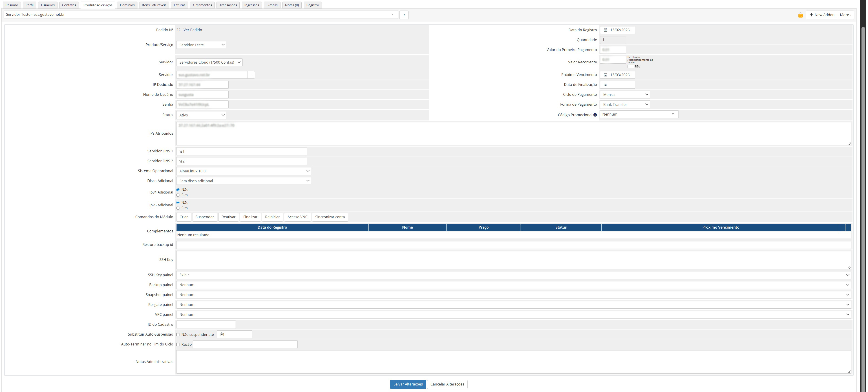The height and width of the screenshot is (392, 868).
Task: Click info icon beside Código Promocional
Action: point(595,115)
